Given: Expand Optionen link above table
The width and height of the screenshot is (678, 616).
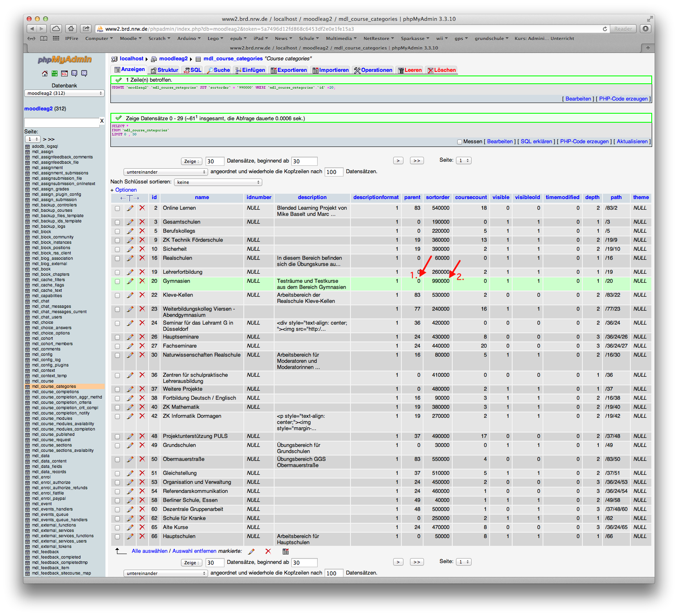Looking at the screenshot, I should pyautogui.click(x=126, y=190).
